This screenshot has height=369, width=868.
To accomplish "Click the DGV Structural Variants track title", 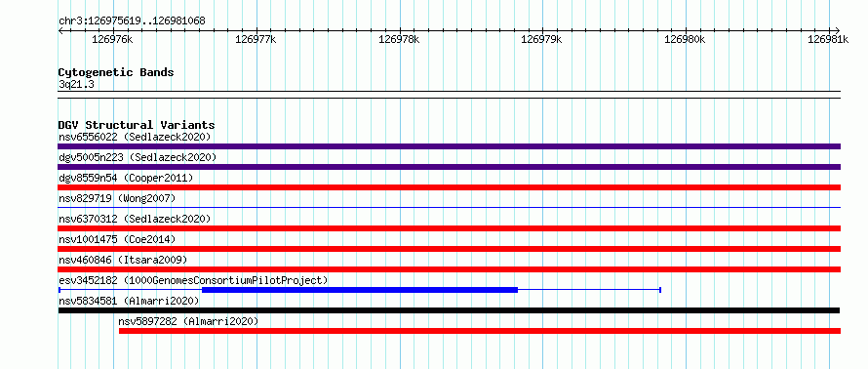I will (x=137, y=125).
